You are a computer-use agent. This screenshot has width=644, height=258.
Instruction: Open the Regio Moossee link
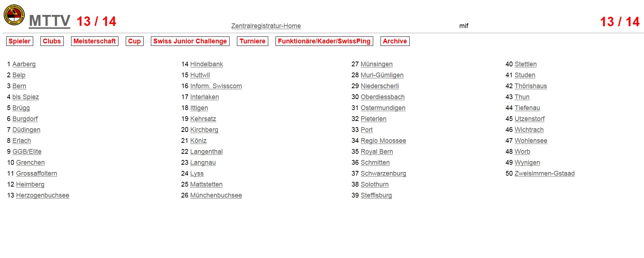point(383,141)
